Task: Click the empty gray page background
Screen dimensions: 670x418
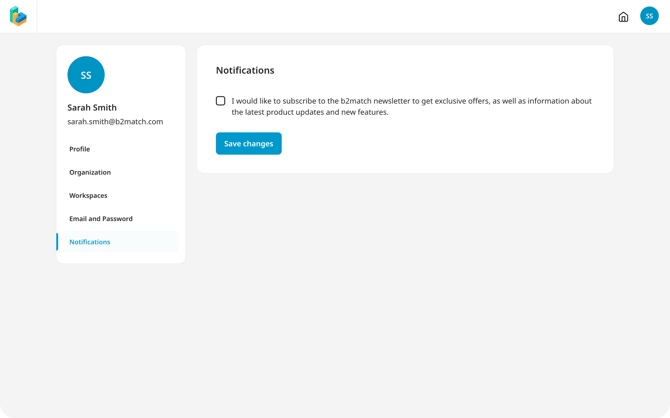Action: (400, 300)
